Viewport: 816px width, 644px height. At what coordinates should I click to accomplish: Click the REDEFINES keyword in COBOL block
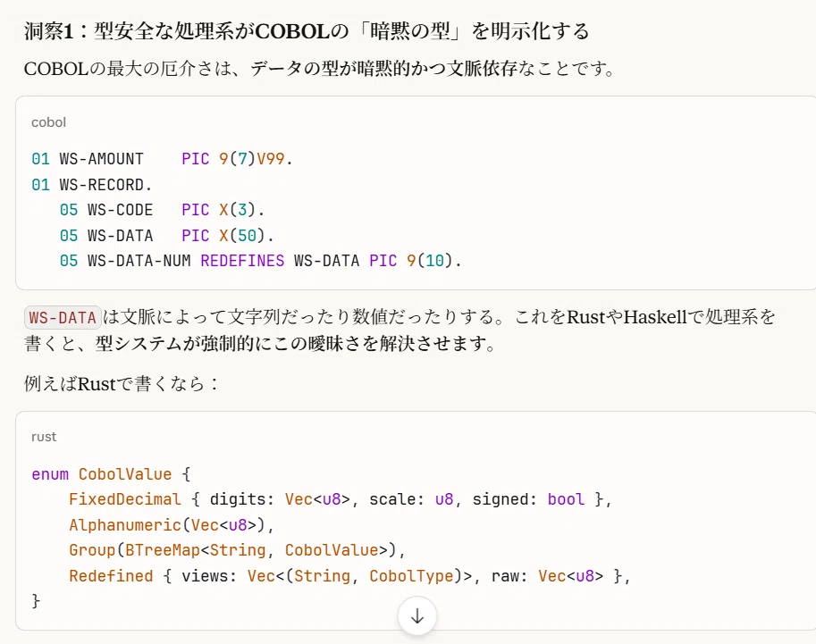(242, 261)
